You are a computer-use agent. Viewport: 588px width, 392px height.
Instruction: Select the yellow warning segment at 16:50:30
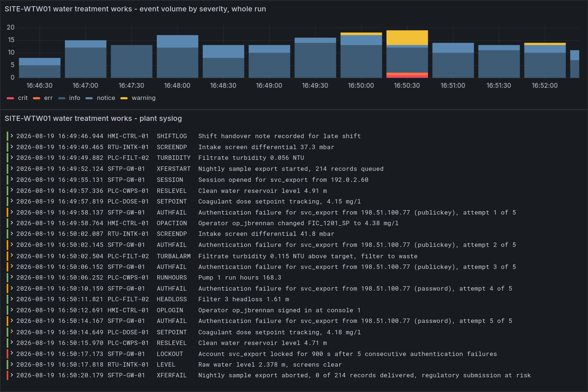click(x=407, y=38)
